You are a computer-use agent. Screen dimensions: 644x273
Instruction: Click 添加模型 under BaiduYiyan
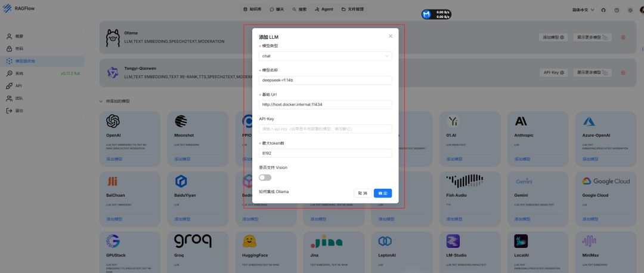(182, 219)
